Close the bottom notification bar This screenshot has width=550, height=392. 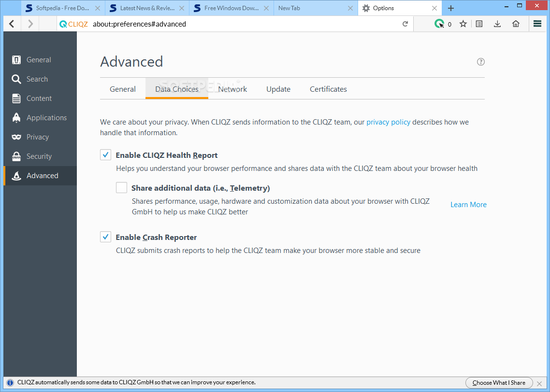click(539, 384)
